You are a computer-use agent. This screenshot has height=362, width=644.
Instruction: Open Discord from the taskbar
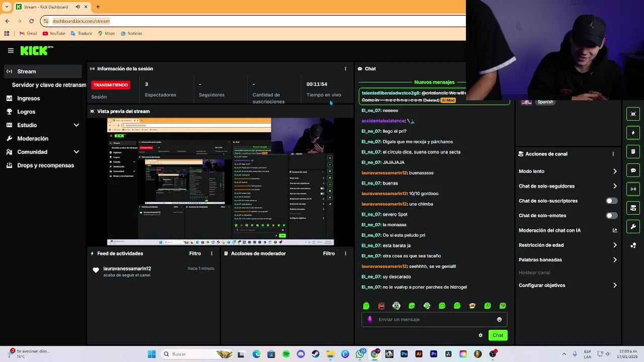click(x=301, y=354)
